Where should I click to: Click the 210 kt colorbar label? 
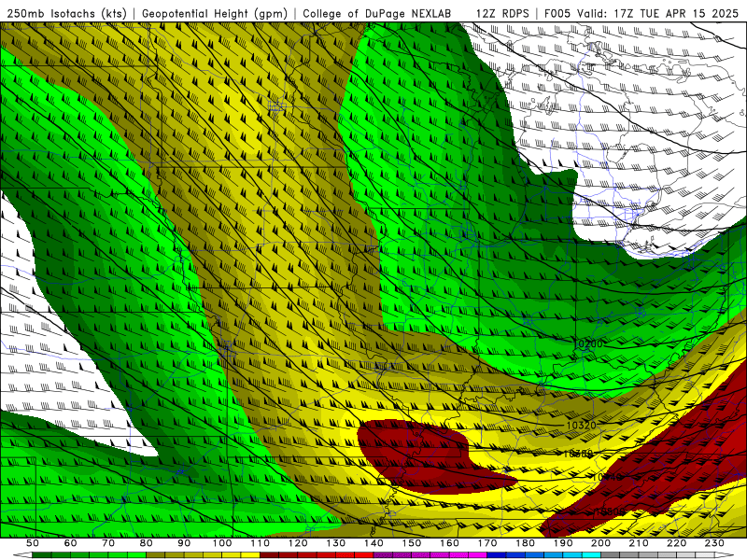[639, 543]
